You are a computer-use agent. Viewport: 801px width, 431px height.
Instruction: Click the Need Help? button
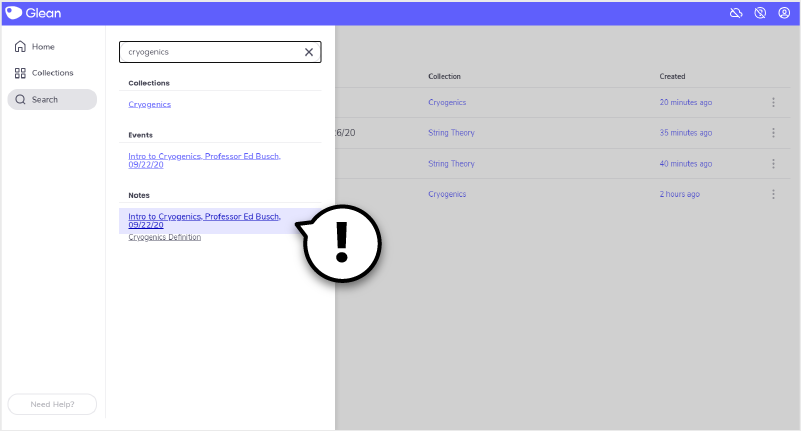[52, 404]
